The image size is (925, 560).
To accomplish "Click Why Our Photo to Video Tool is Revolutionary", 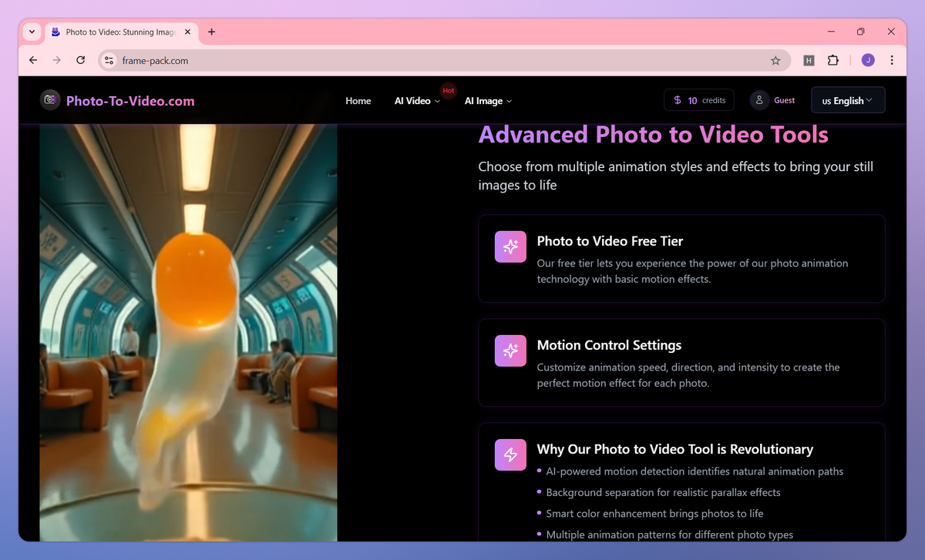I will [x=675, y=449].
